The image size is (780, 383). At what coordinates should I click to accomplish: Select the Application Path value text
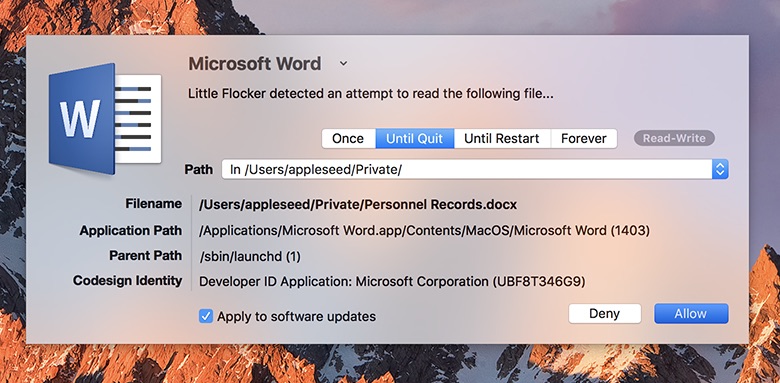pyautogui.click(x=424, y=231)
